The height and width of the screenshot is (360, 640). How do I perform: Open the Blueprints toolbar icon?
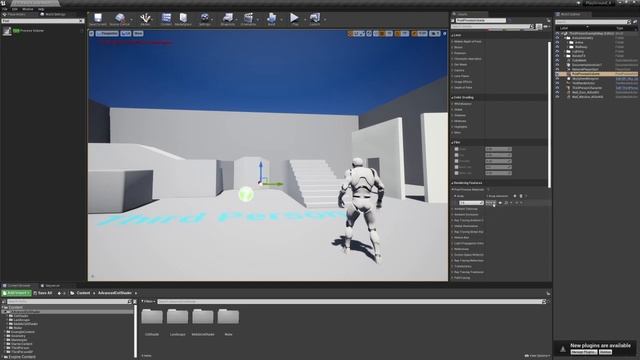tap(228, 18)
